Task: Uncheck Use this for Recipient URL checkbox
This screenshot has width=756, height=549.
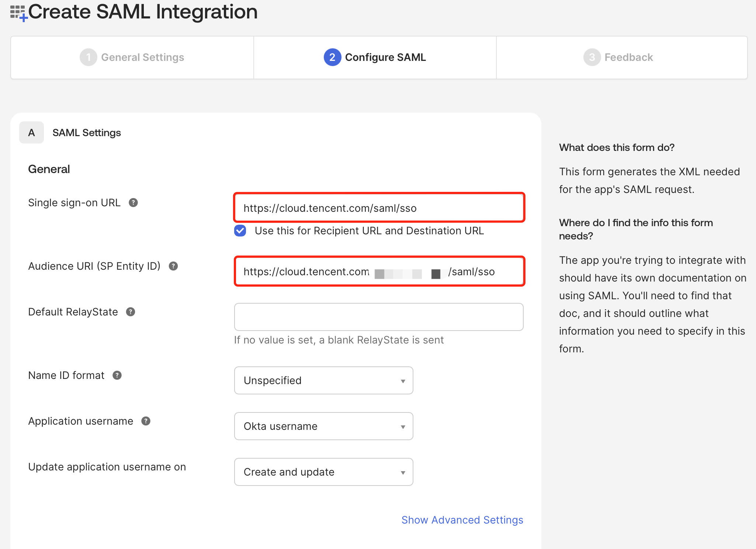Action: (x=240, y=231)
